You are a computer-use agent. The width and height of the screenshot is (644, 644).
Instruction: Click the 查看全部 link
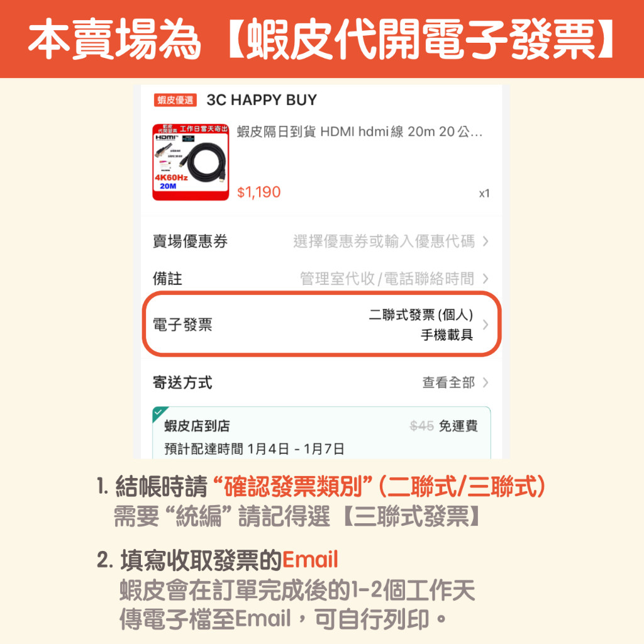[x=448, y=382]
